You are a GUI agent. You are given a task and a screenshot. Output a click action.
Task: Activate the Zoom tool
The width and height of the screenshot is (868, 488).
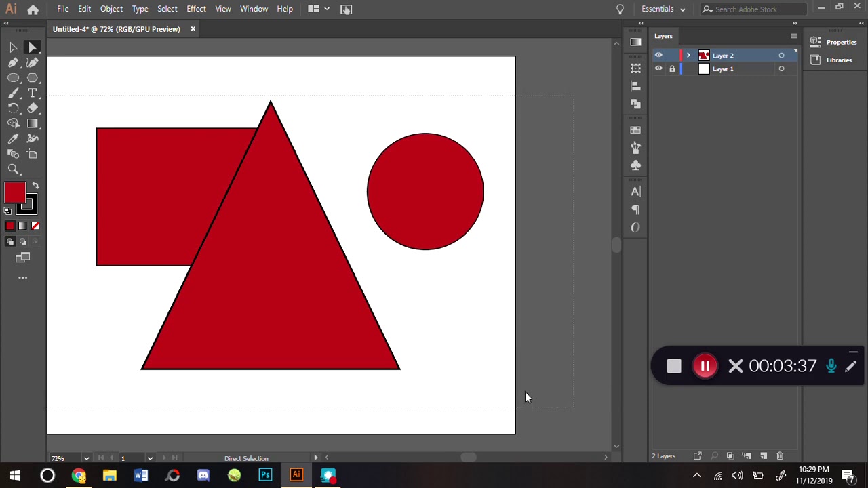[x=13, y=169]
